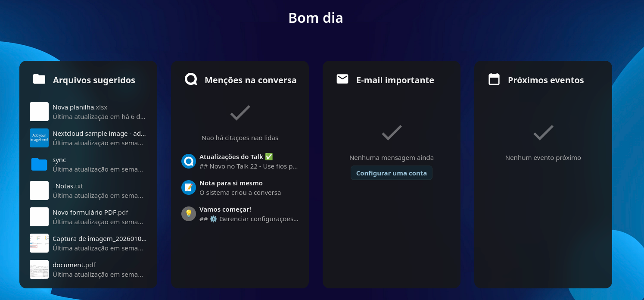This screenshot has width=644, height=300.
Task: Open the document.pdf file name
Action: (x=74, y=265)
